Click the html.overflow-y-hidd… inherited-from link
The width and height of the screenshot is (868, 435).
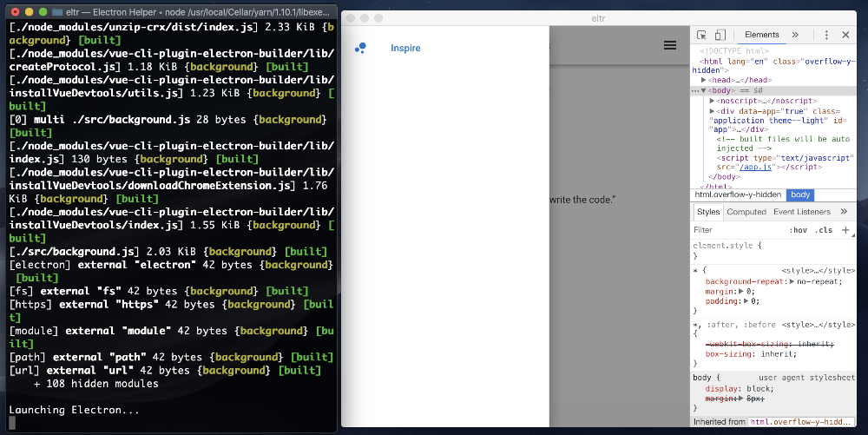tap(800, 422)
